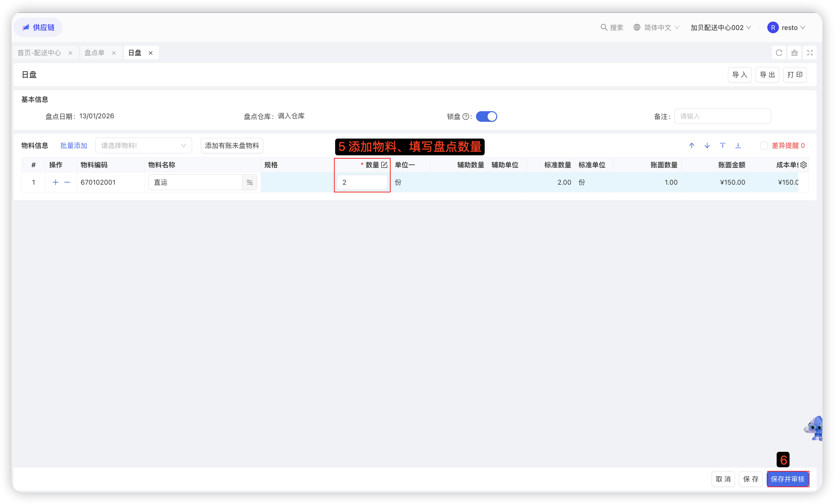Click the minus icon to remove row
Image resolution: width=834 pixels, height=504 pixels.
67,182
